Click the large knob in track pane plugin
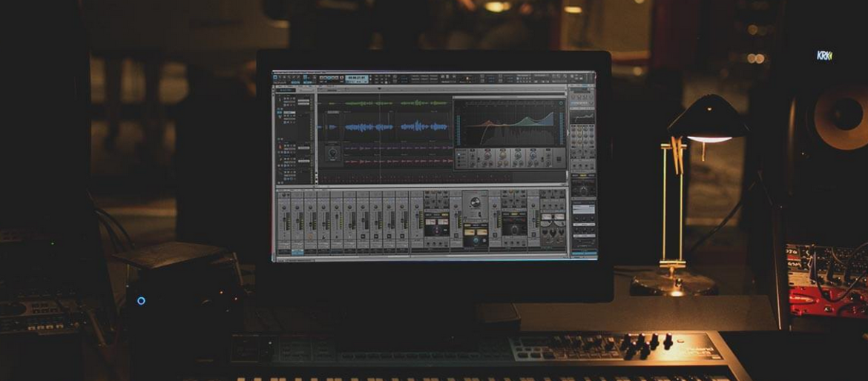 click(x=332, y=153)
